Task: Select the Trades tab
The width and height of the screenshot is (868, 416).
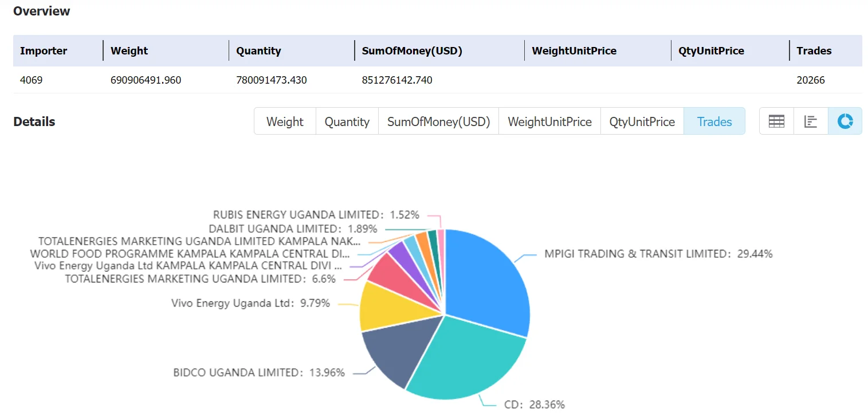Action: 714,121
